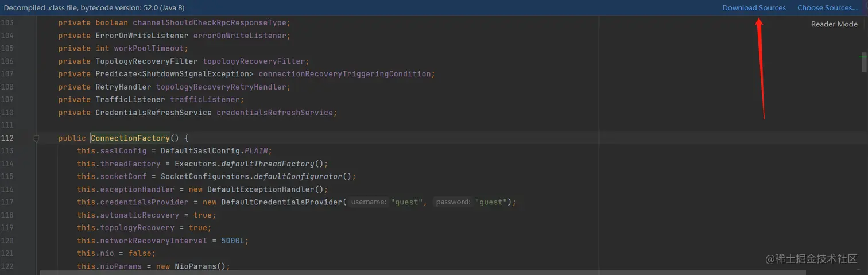Select the workPoolTimeout field name
This screenshot has width=868, height=275.
click(x=149, y=48)
